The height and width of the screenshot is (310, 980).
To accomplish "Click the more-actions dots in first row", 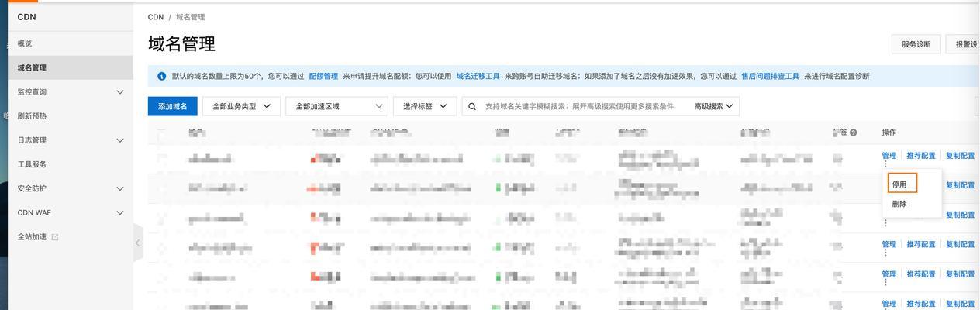I will [885, 164].
